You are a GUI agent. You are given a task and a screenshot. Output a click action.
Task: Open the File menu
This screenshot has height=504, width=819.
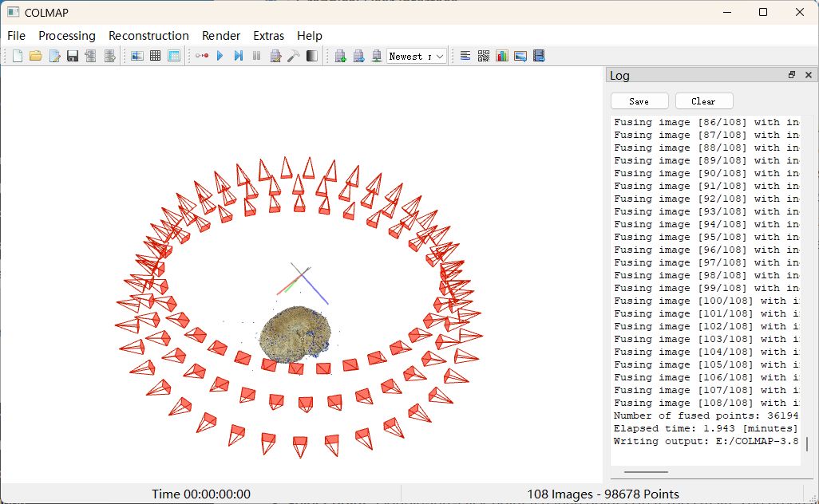(x=16, y=35)
